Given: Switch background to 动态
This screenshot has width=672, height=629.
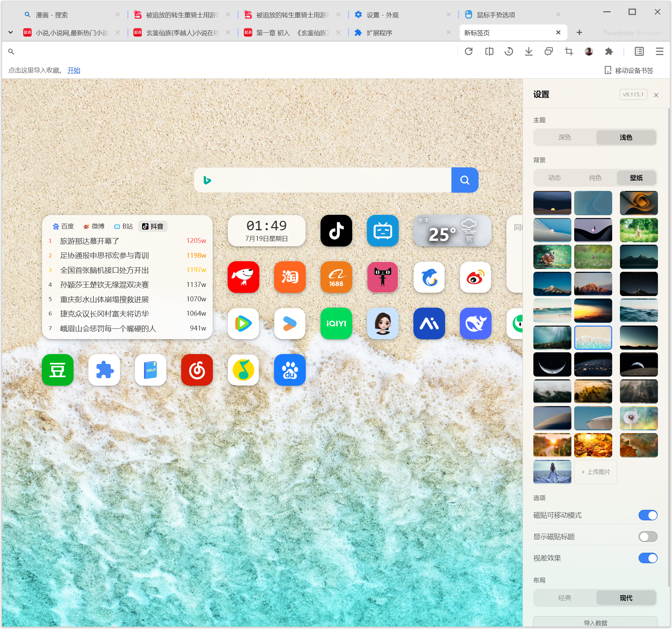Looking at the screenshot, I should click(554, 178).
